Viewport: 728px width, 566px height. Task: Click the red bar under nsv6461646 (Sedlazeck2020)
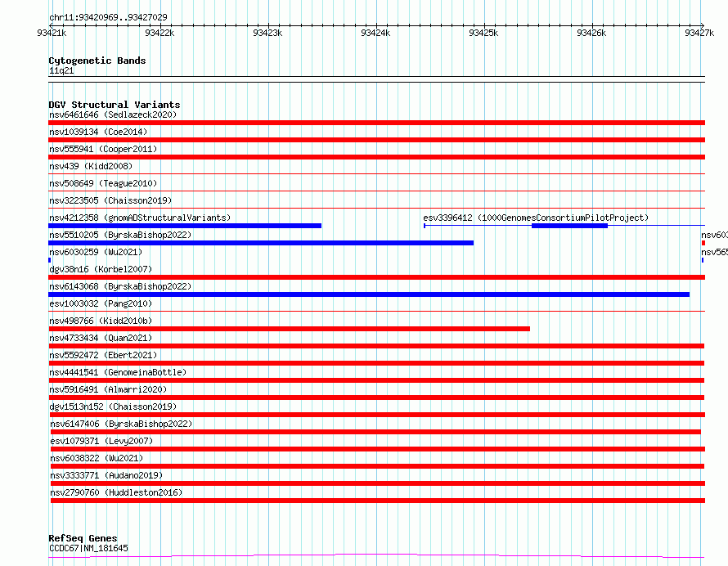(376, 123)
